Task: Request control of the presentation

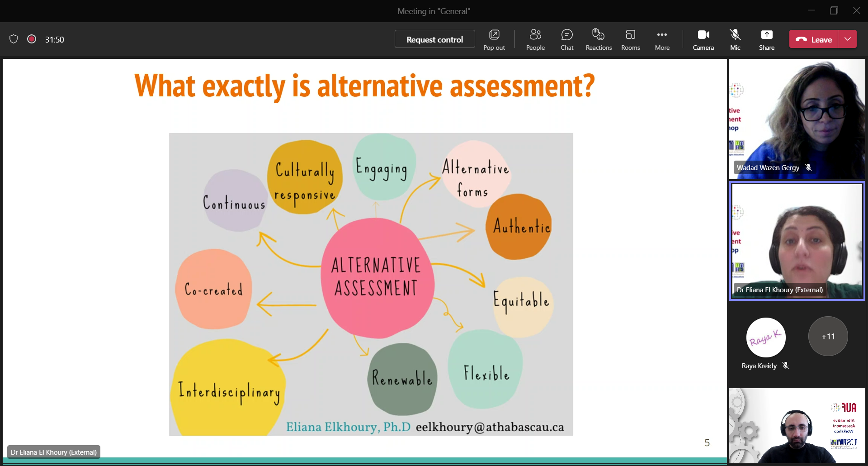Action: pyautogui.click(x=434, y=39)
